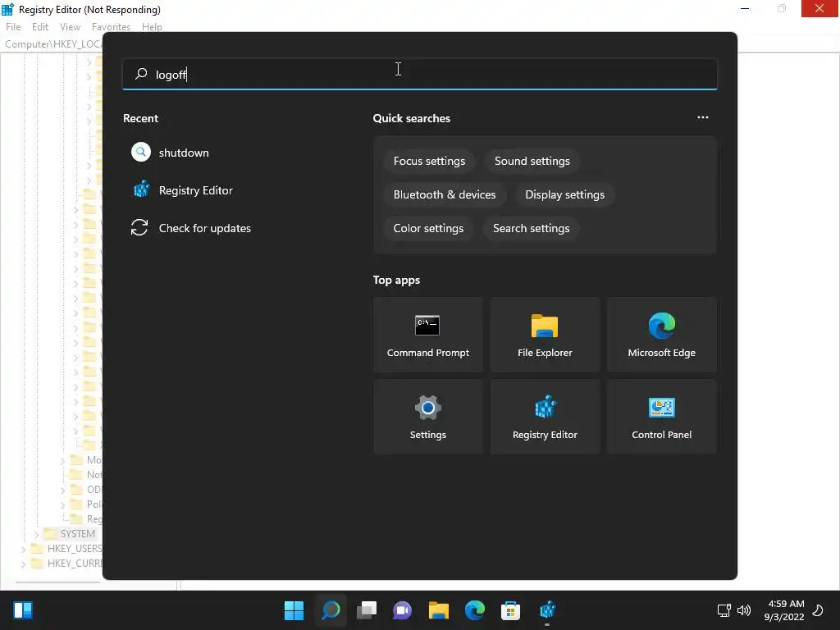Open Widgets icon at taskbar left
The width and height of the screenshot is (840, 630).
click(x=23, y=609)
